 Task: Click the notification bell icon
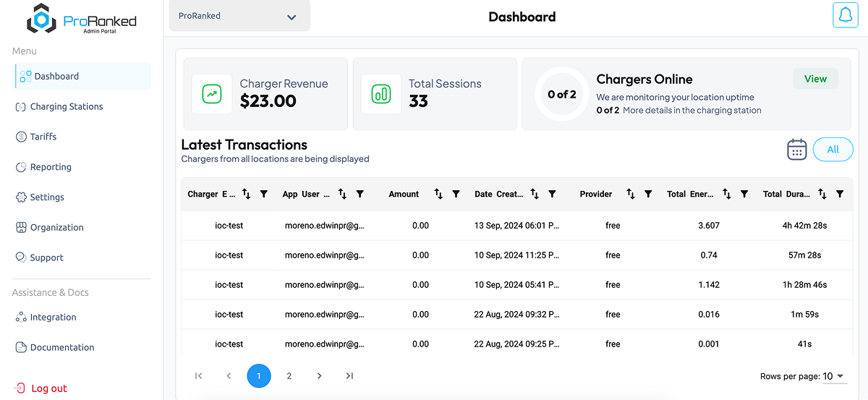tap(845, 15)
